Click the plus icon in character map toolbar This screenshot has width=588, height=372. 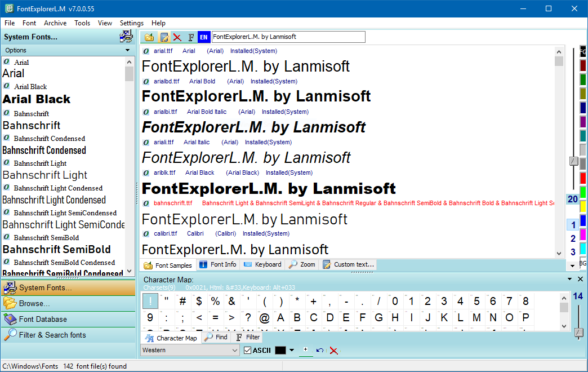[x=306, y=350]
